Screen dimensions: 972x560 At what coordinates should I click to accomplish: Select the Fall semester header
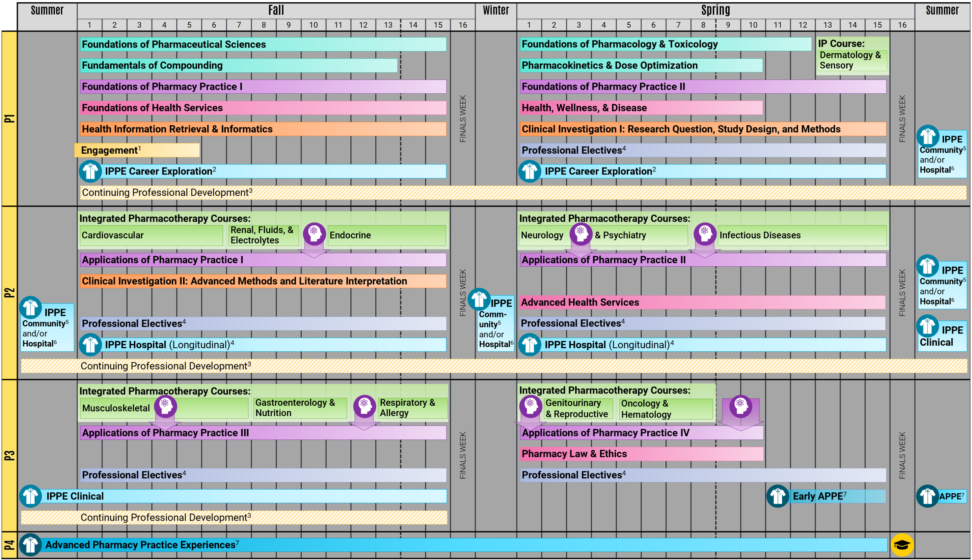pyautogui.click(x=276, y=11)
